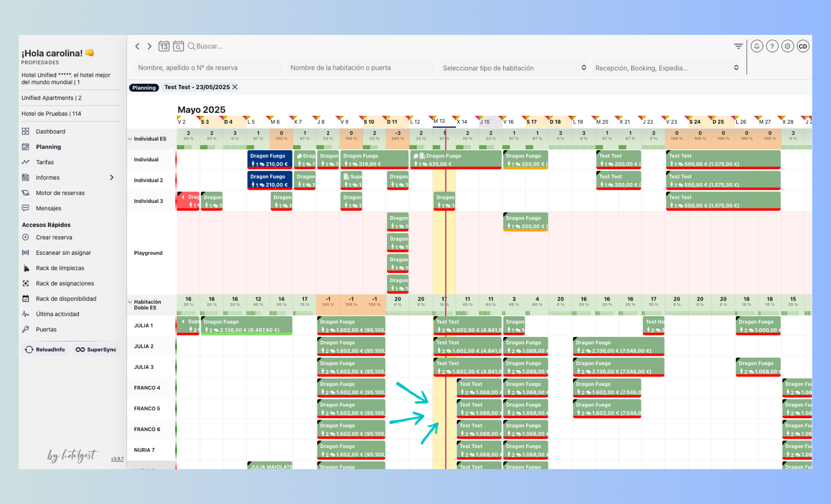Open the settings gear icon
This screenshot has height=504, width=831.
[788, 46]
